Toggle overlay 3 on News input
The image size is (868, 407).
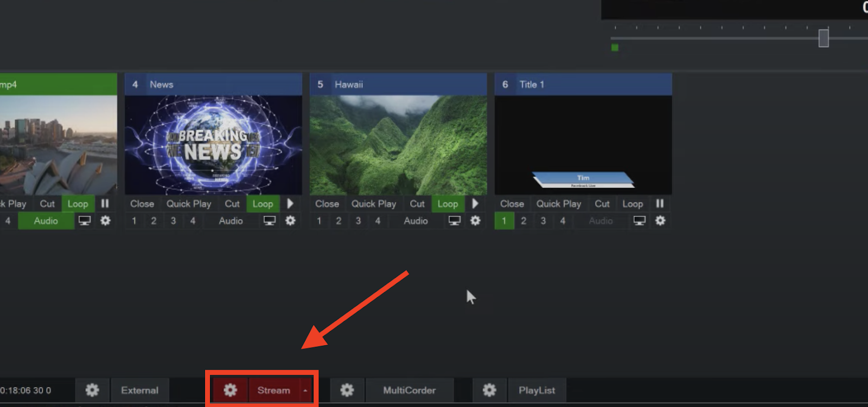click(173, 221)
